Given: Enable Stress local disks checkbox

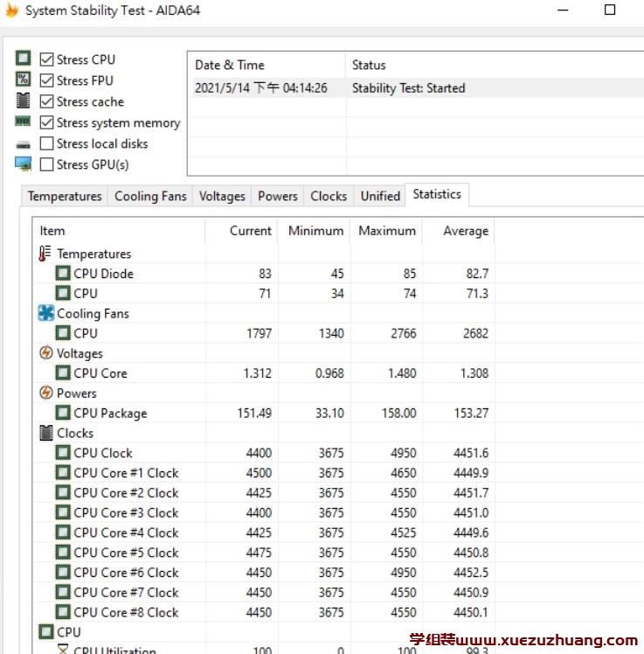Looking at the screenshot, I should (x=46, y=143).
